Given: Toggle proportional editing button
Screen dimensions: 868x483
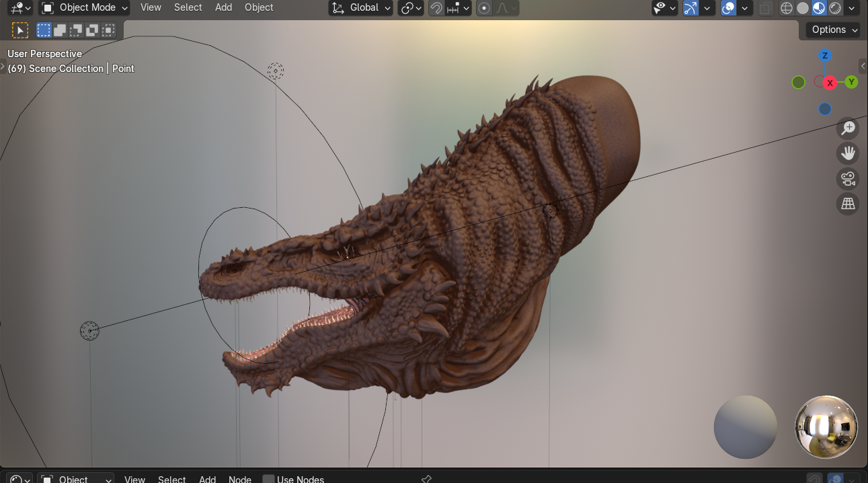Looking at the screenshot, I should point(484,8).
